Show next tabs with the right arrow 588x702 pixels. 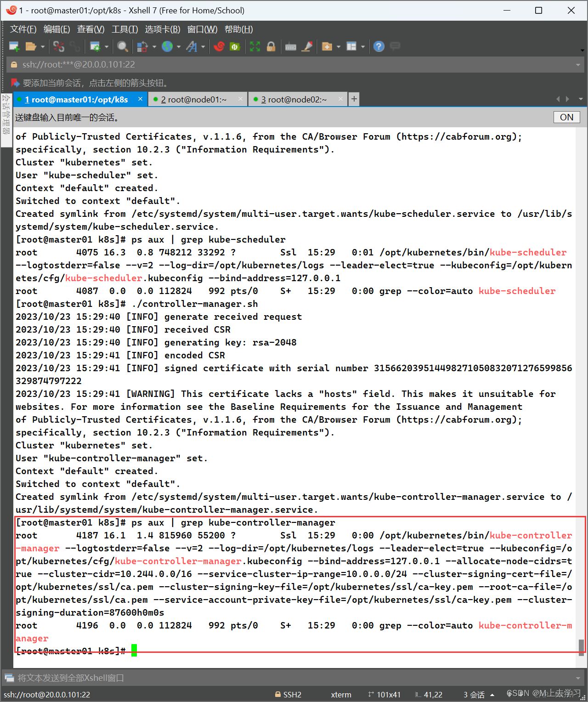click(x=567, y=99)
